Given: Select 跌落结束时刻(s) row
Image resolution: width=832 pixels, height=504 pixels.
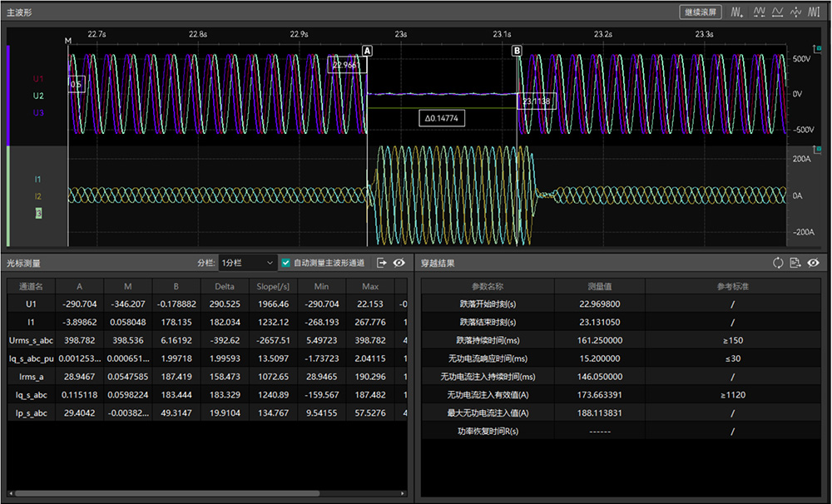Looking at the screenshot, I should (621, 322).
